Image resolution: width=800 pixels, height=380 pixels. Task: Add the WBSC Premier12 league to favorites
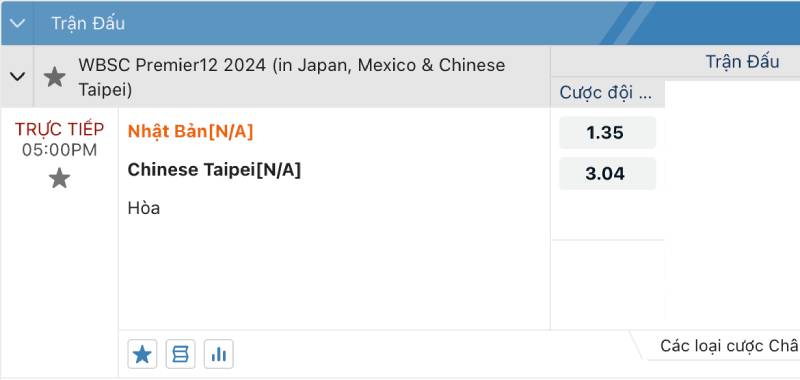pyautogui.click(x=54, y=77)
